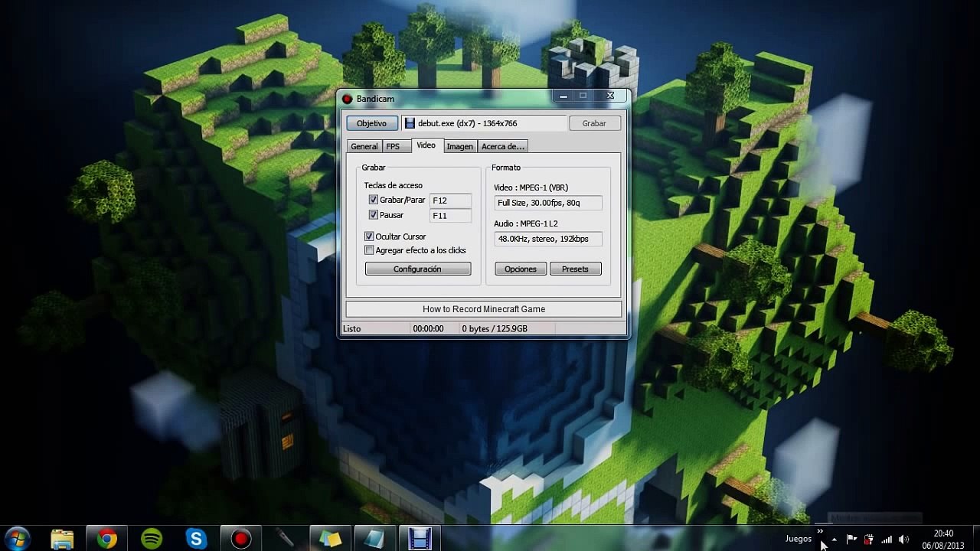Click the Listo status text
Image resolution: width=980 pixels, height=551 pixels.
pyautogui.click(x=352, y=328)
